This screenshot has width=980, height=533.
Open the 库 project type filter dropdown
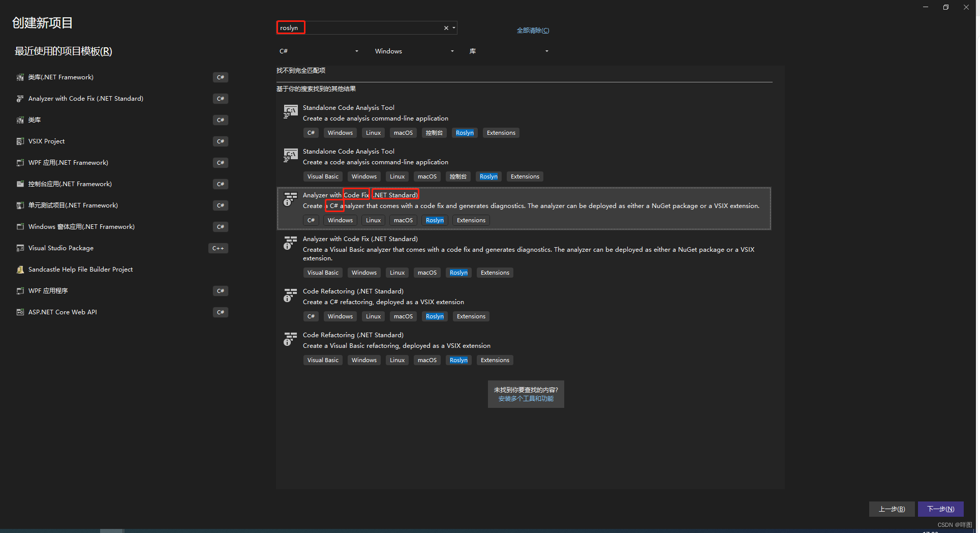click(509, 51)
